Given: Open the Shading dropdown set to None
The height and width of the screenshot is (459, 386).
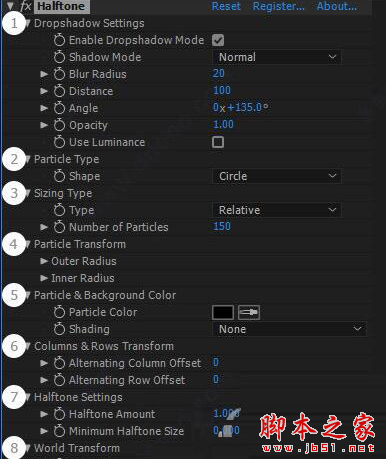Looking at the screenshot, I should pyautogui.click(x=289, y=329).
